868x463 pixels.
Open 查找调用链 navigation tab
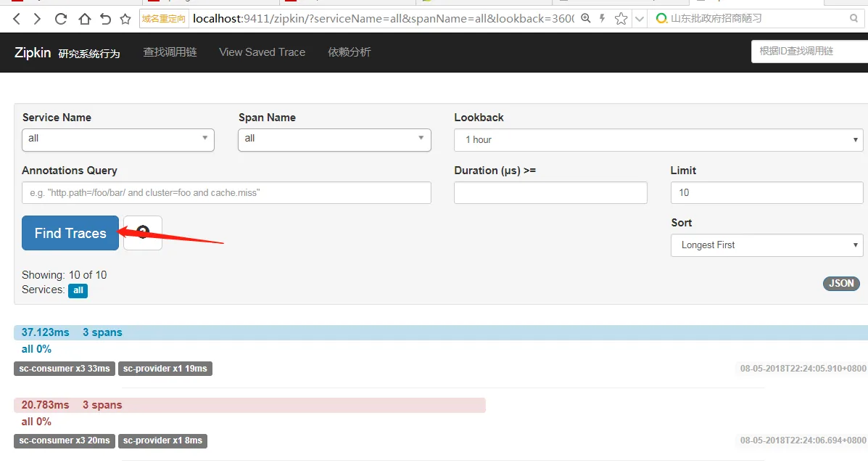[170, 52]
